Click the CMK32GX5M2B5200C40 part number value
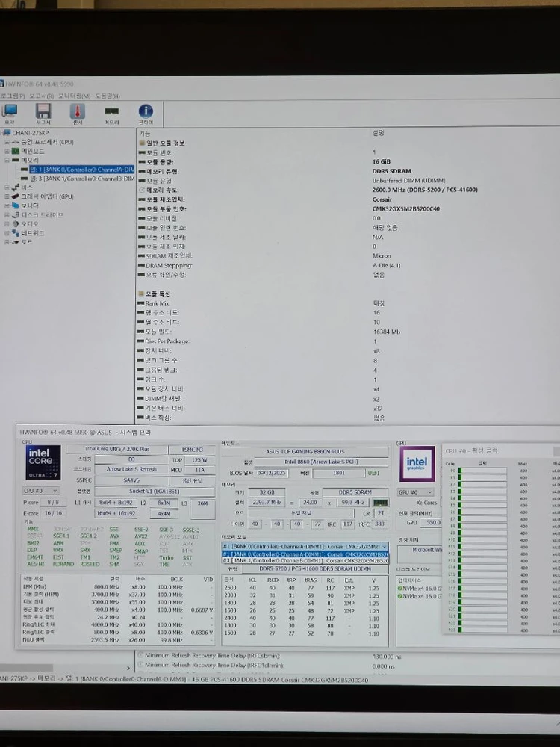This screenshot has height=747, width=560. click(x=405, y=208)
